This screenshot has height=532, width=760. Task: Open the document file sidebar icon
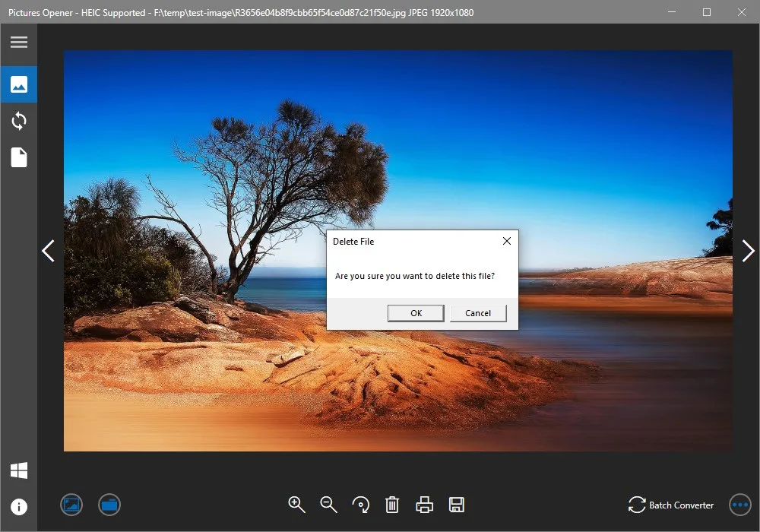[18, 157]
